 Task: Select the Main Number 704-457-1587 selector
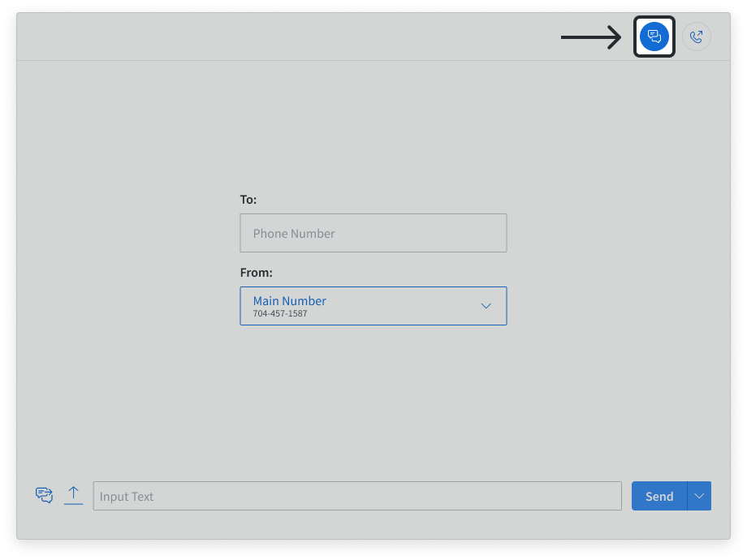point(373,306)
